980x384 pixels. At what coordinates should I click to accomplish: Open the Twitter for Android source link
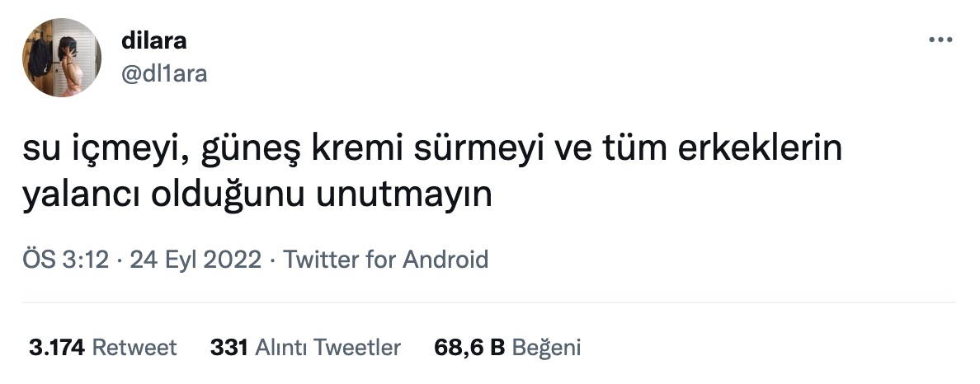tap(385, 259)
